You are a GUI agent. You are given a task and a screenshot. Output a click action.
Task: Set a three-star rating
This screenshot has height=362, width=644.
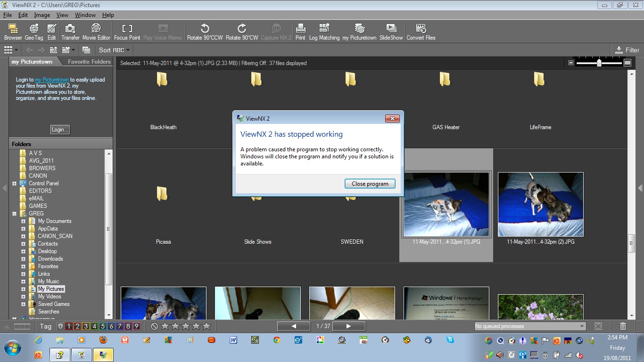click(185, 326)
